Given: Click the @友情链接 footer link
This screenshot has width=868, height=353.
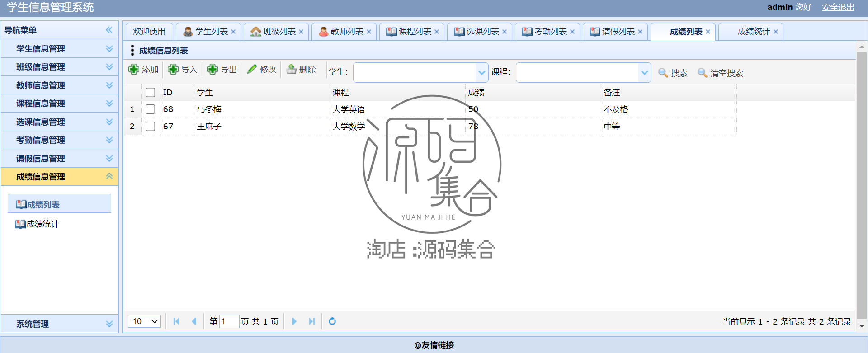Looking at the screenshot, I should pyautogui.click(x=434, y=345).
